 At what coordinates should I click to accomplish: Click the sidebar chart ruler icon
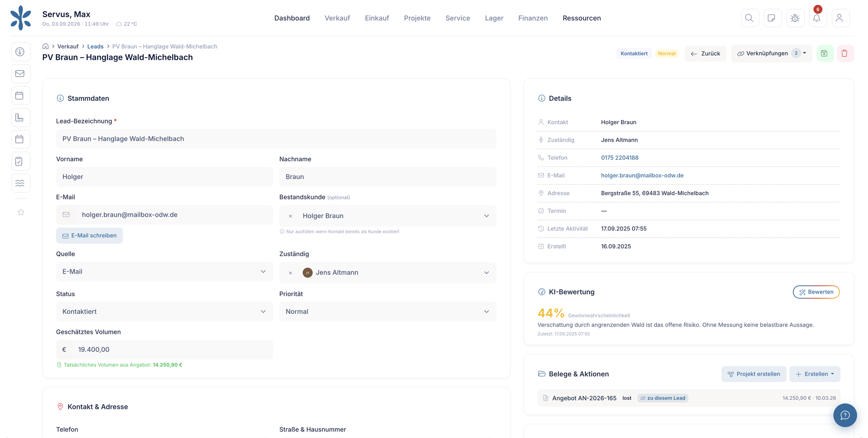(x=20, y=118)
